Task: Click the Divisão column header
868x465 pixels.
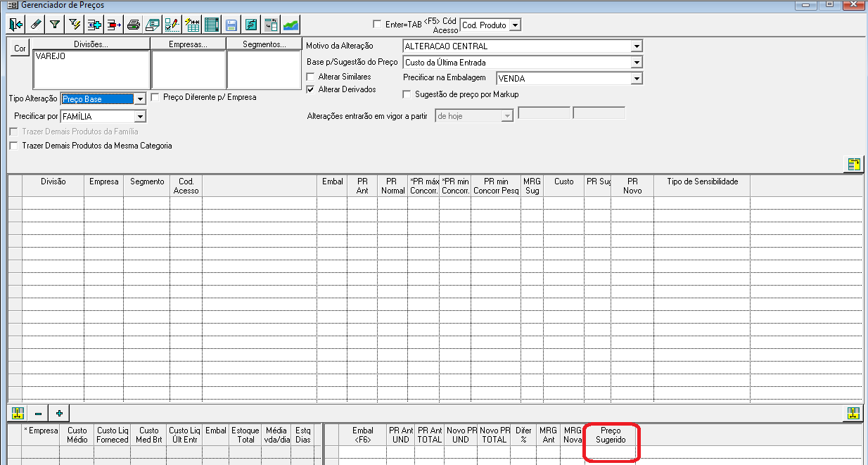Action: pos(53,186)
